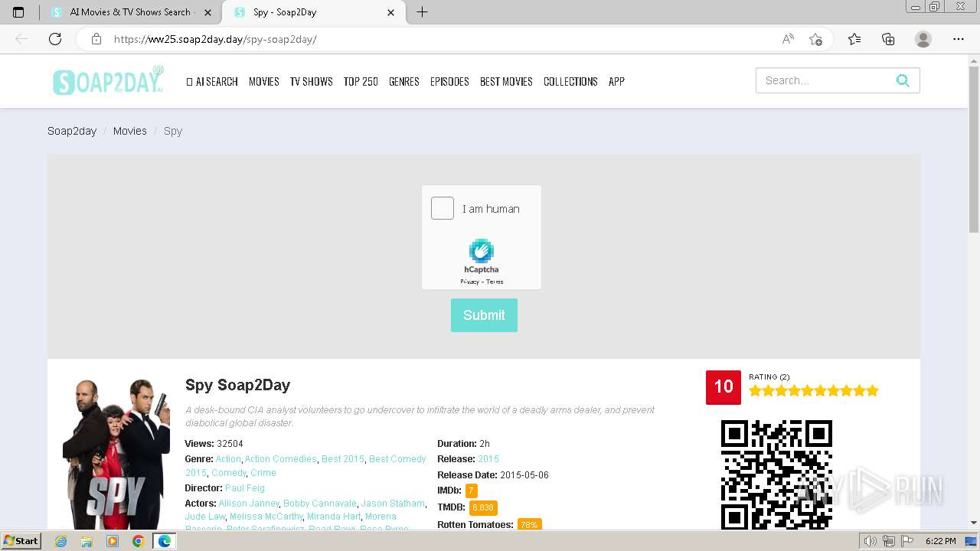Click the search magnifier icon
This screenshot has height=551, width=980.
point(903,80)
